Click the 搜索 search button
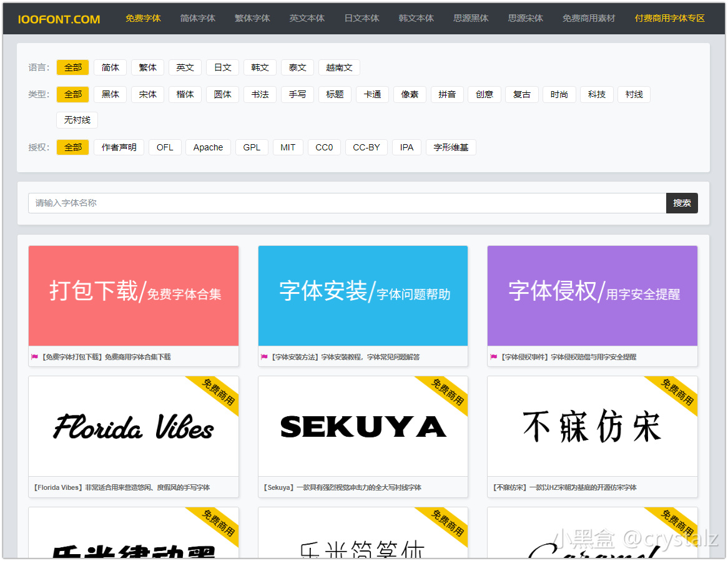 click(x=682, y=203)
